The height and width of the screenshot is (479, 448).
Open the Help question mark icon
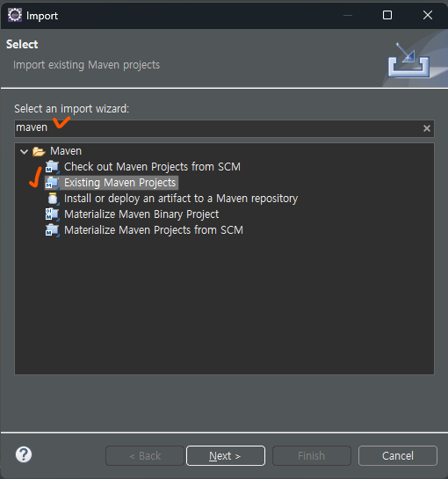coord(24,454)
